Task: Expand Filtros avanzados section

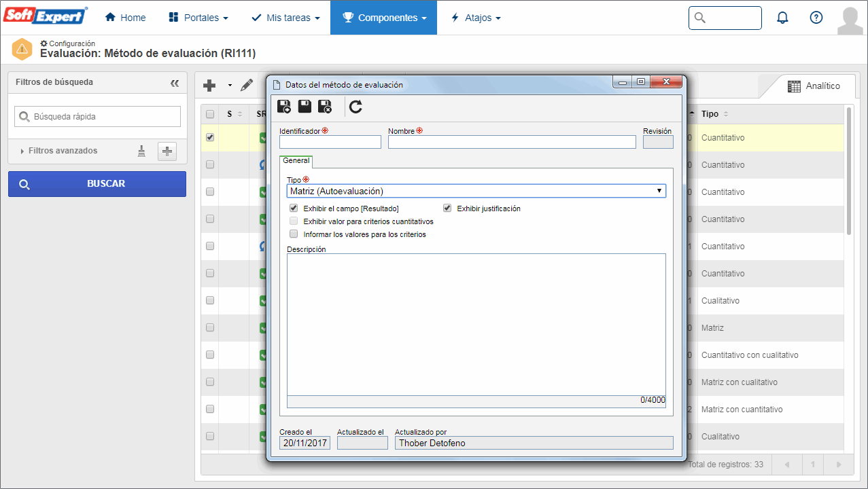Action: 60,151
